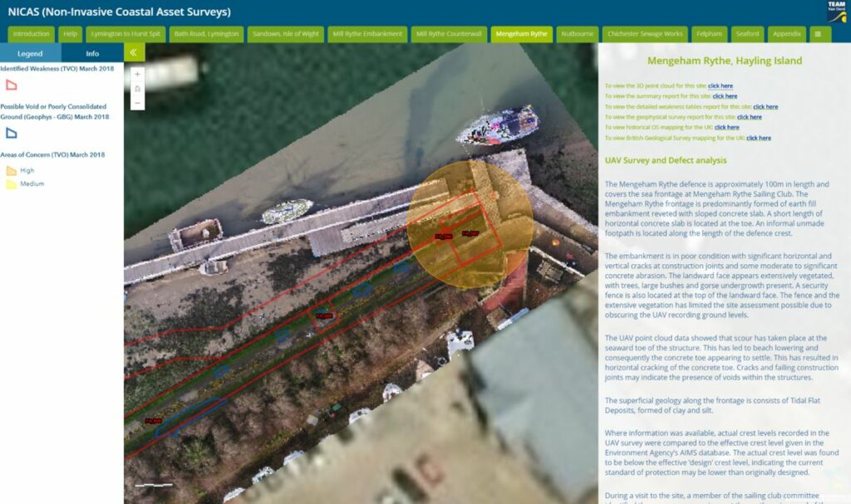This screenshot has width=851, height=504.
Task: Open the Mill Rythe Counterwall tab
Action: pyautogui.click(x=449, y=34)
